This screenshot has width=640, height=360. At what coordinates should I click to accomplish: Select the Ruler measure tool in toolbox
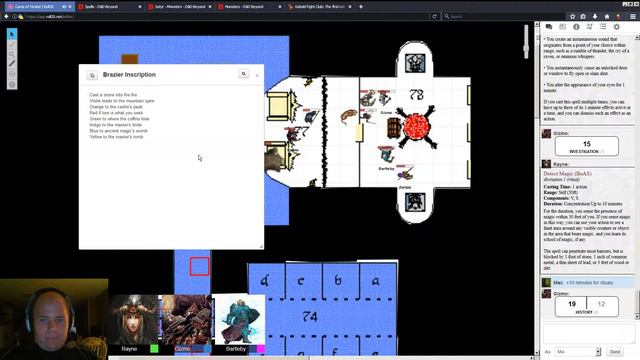[x=12, y=64]
